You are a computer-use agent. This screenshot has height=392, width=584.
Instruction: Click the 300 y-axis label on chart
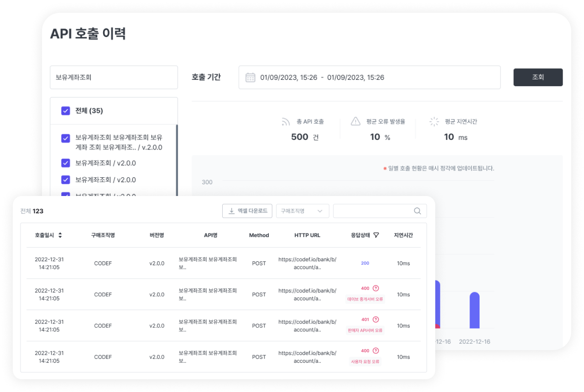point(207,182)
